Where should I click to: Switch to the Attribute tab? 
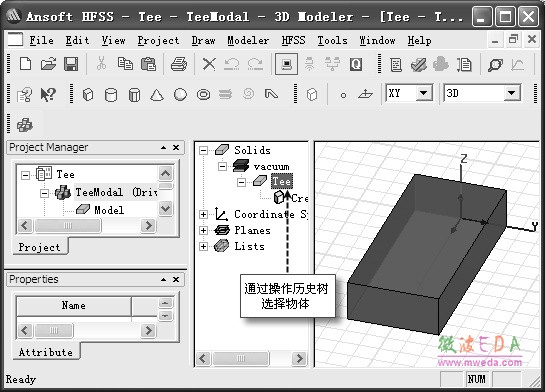pyautogui.click(x=46, y=352)
